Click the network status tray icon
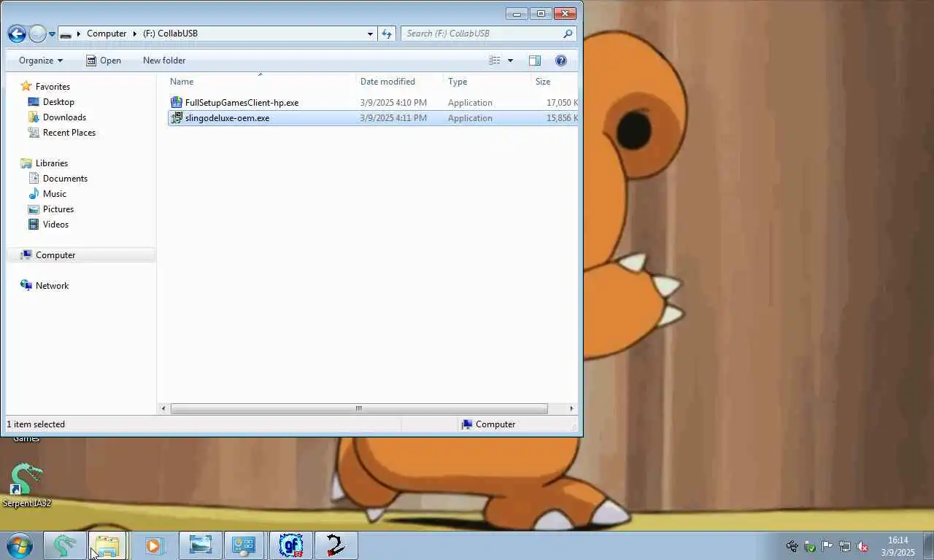Image resolution: width=934 pixels, height=560 pixels. 844,546
